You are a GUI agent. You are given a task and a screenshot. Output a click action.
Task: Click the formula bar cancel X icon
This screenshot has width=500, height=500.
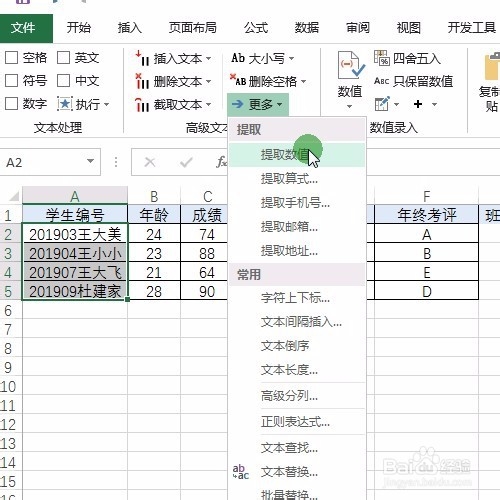pos(150,162)
